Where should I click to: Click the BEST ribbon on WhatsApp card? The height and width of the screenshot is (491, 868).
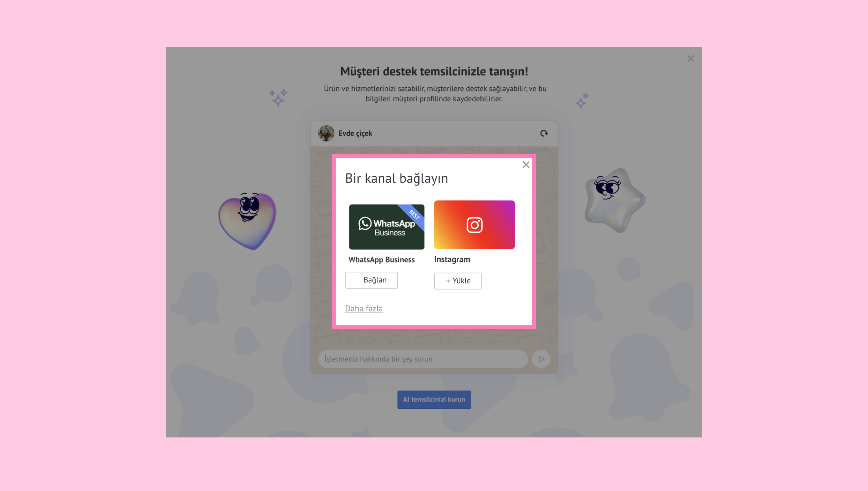(x=414, y=215)
